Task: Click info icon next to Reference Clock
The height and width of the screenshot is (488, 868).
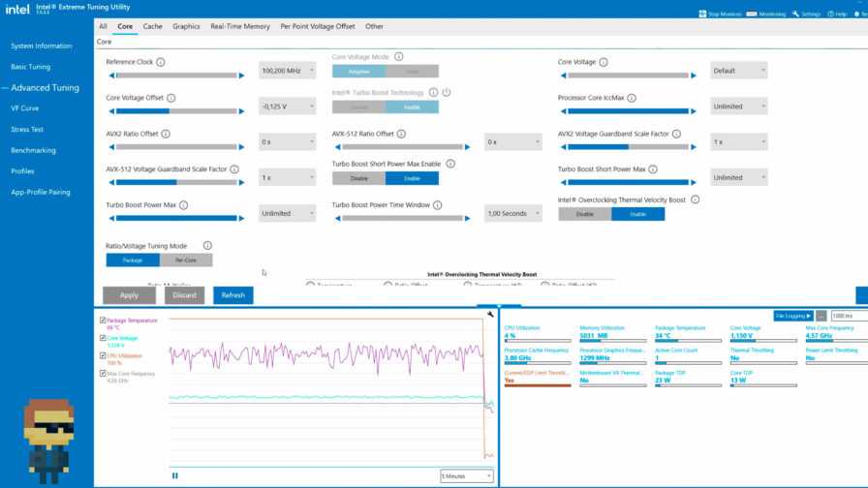Action: (x=161, y=62)
